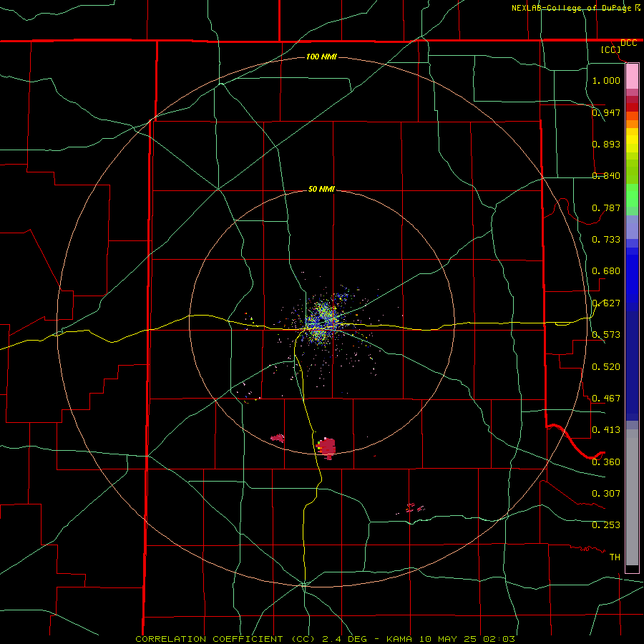644x644 pixels.
Task: Select the 0.307 legend value
Action: 606,493
